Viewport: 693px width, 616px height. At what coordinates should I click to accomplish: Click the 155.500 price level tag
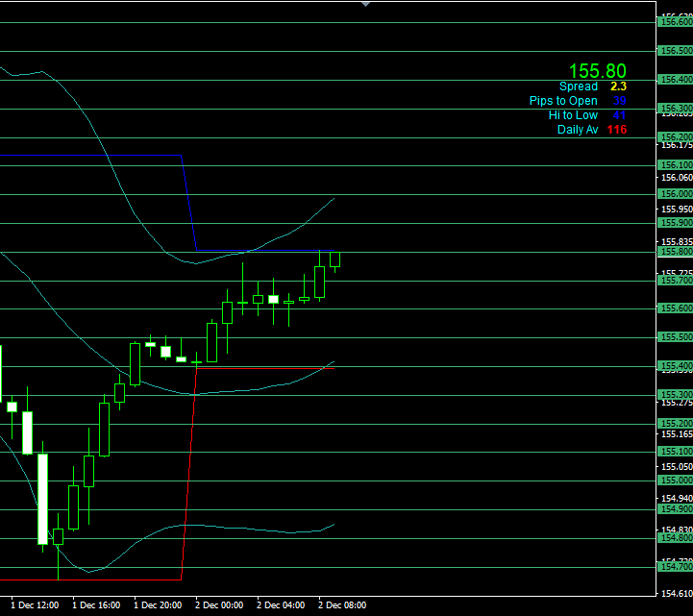pyautogui.click(x=675, y=337)
